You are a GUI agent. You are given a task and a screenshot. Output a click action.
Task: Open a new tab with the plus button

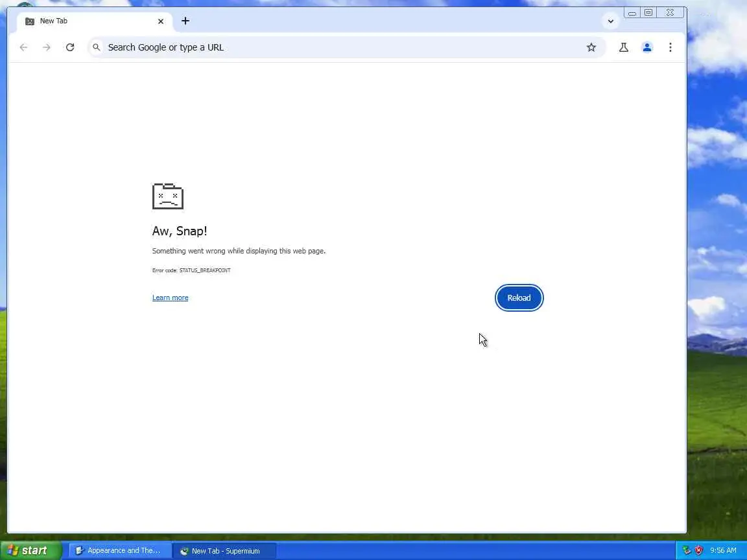[x=185, y=21]
